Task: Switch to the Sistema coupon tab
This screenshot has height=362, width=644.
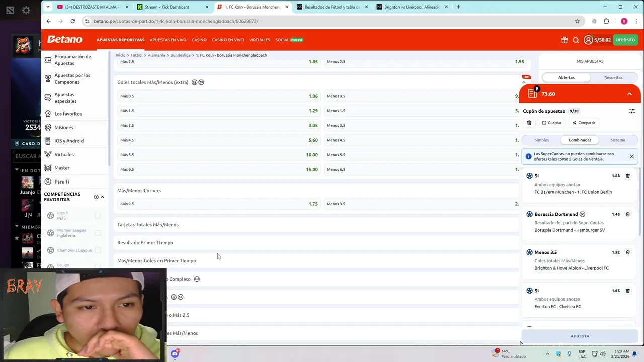Action: point(618,140)
